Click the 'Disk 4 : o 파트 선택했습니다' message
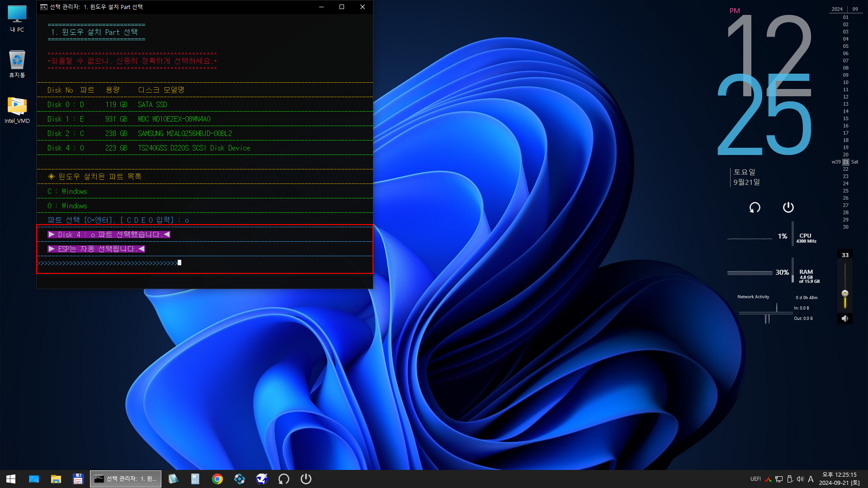The height and width of the screenshot is (488, 868). coord(109,235)
